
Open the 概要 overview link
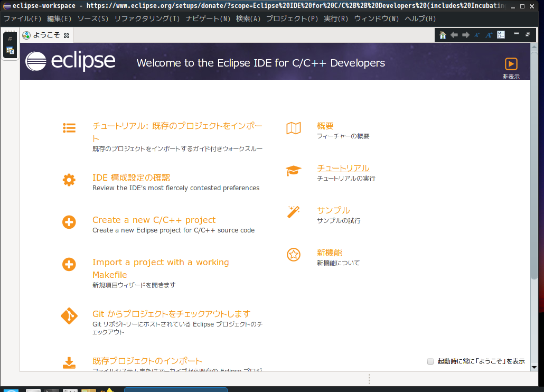pyautogui.click(x=325, y=126)
